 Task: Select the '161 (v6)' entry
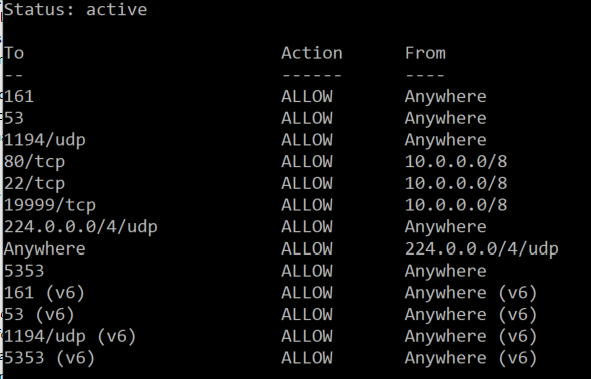click(x=44, y=293)
